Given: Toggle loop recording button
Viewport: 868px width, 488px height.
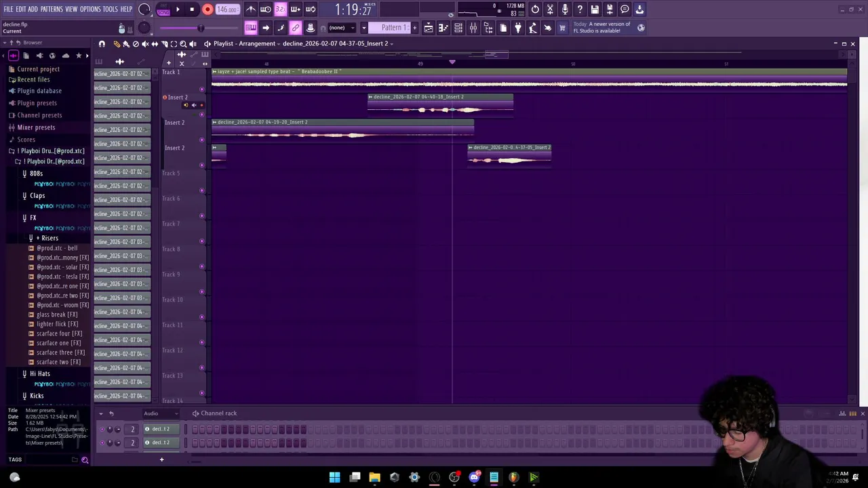Looking at the screenshot, I should tap(311, 9).
